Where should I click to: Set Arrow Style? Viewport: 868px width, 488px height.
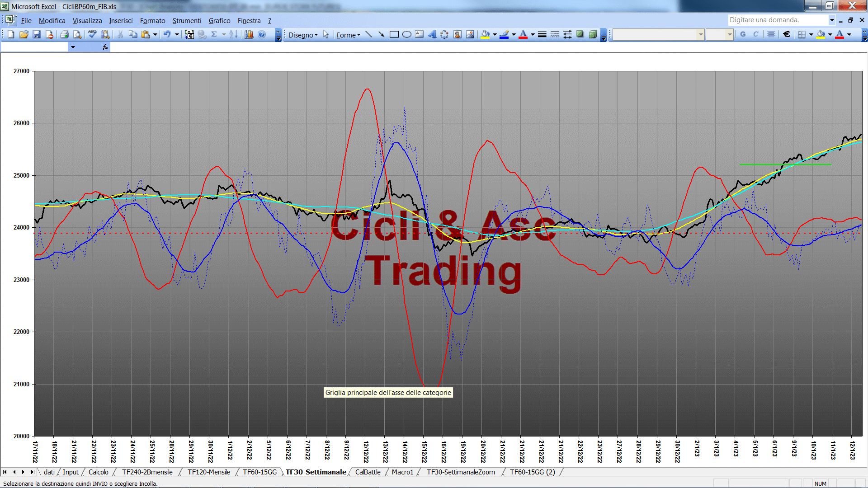click(x=567, y=34)
